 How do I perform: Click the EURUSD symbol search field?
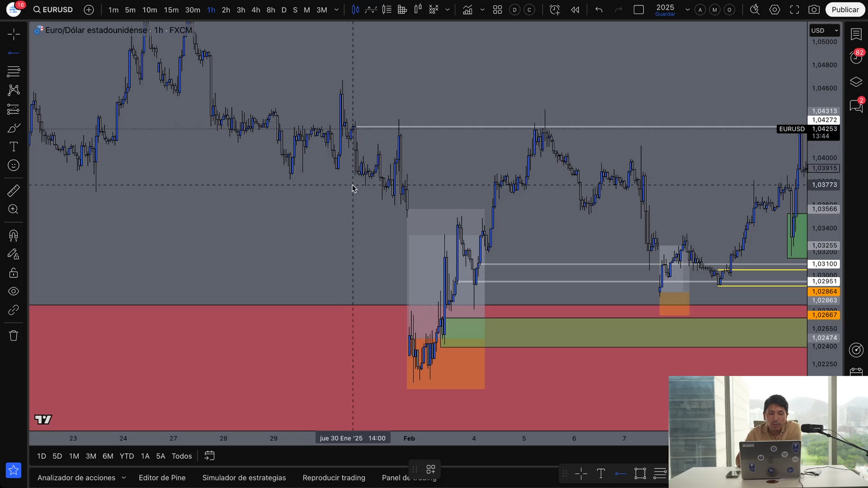[x=53, y=10]
